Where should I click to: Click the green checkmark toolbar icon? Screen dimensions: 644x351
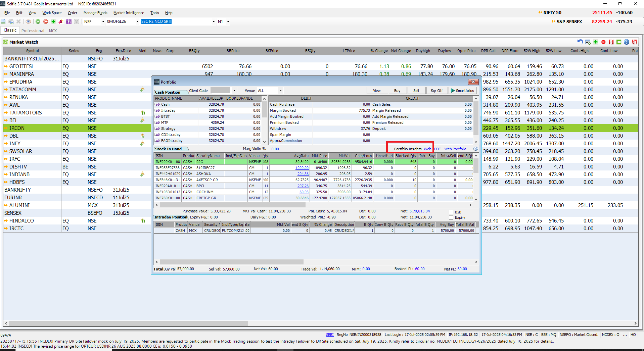tap(38, 21)
